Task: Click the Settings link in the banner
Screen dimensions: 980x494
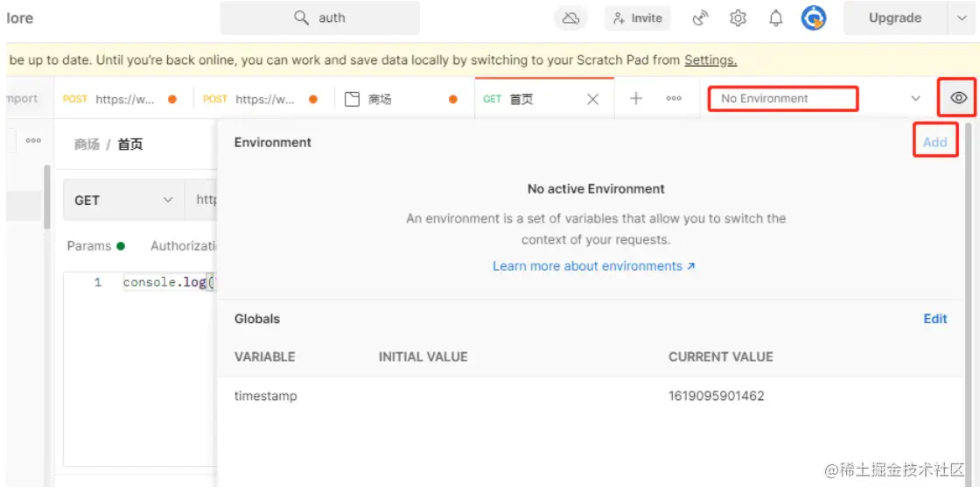Action: [x=710, y=60]
